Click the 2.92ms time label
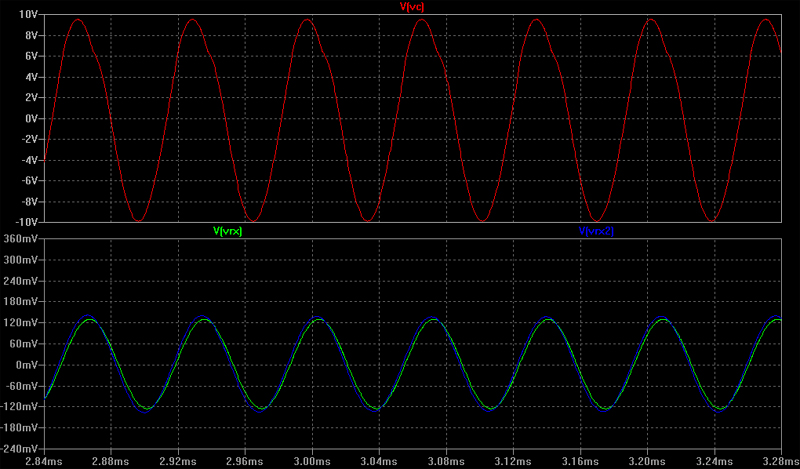Screen dimensions: 800x469 pyautogui.click(x=179, y=462)
